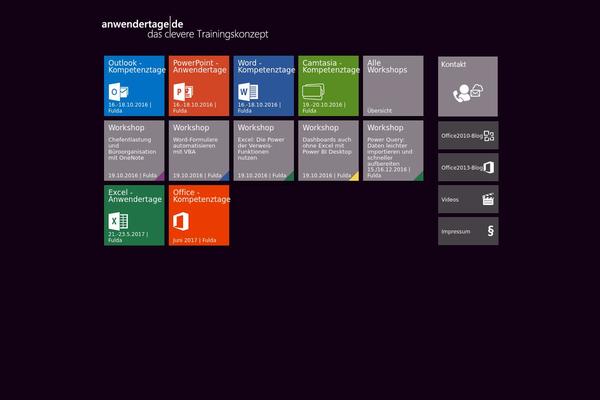Select the Impressum label
Image resolution: width=600 pixels, height=400 pixels.
pos(455,232)
